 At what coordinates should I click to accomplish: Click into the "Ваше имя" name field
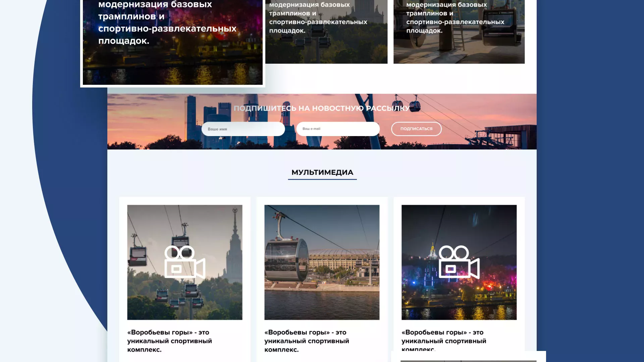coord(243,129)
